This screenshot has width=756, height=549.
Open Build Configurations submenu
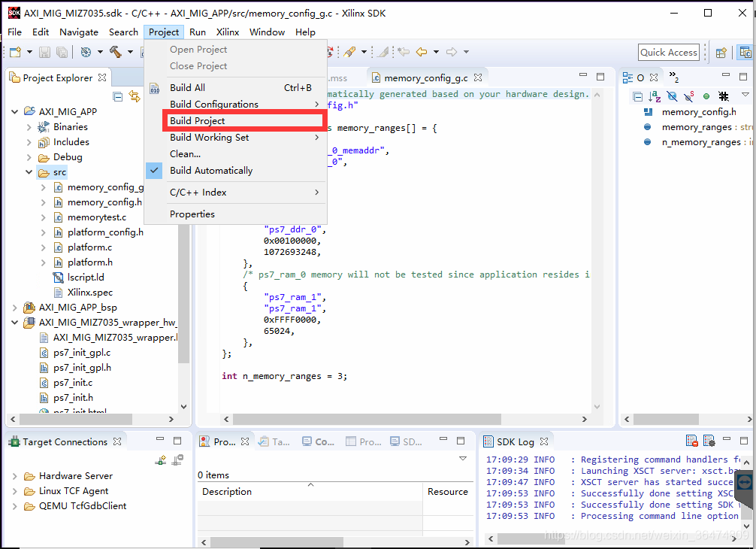[213, 105]
